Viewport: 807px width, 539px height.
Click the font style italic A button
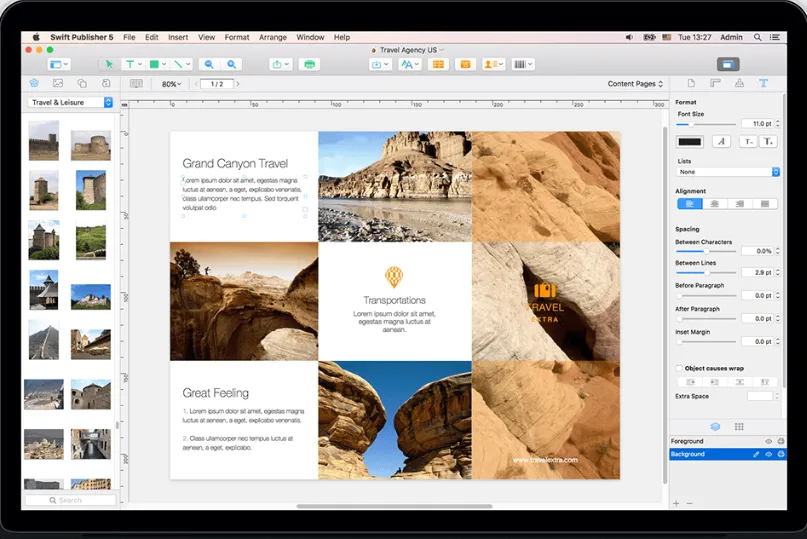click(x=721, y=142)
